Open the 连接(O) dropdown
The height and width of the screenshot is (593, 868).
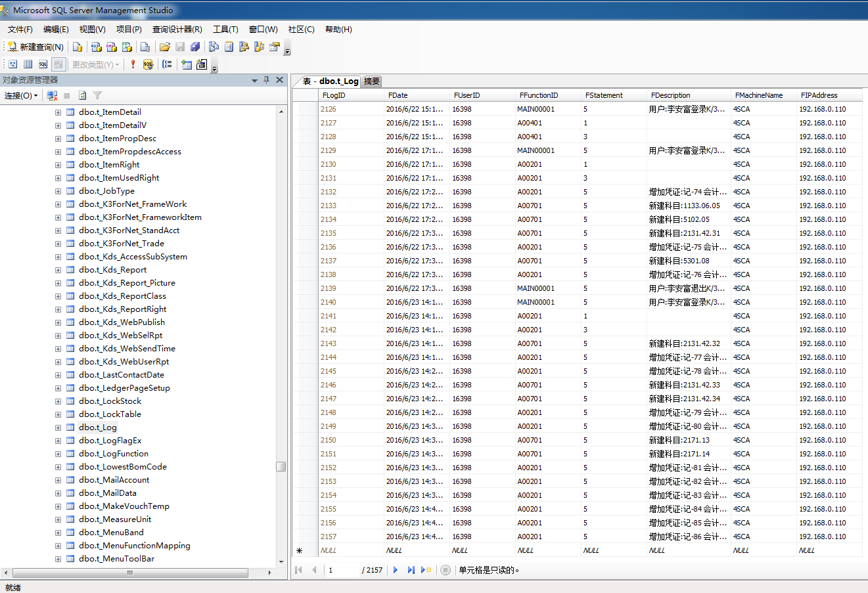point(21,96)
